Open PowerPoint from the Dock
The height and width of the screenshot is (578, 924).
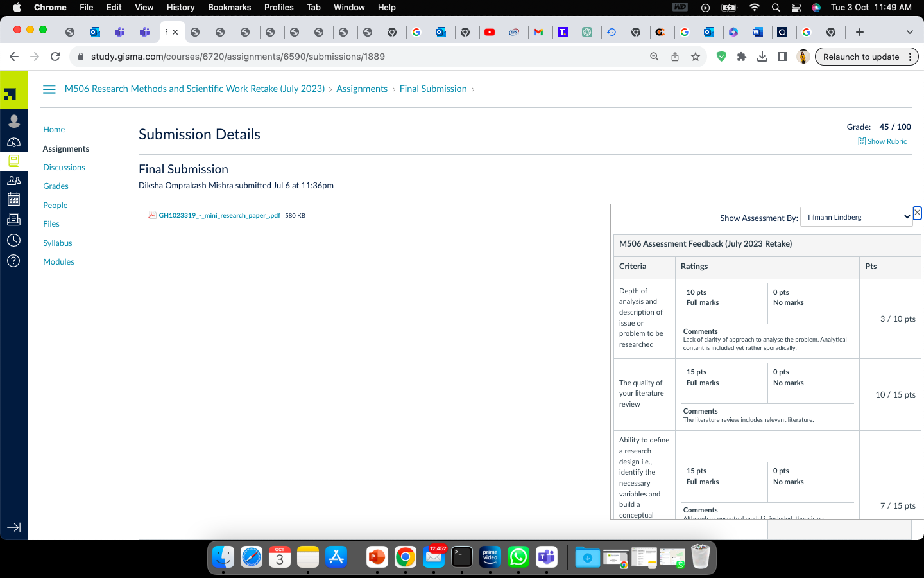[377, 557]
